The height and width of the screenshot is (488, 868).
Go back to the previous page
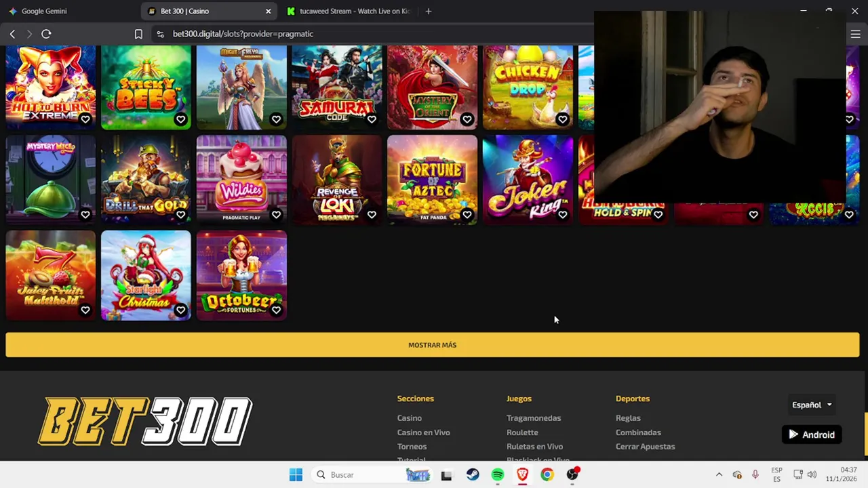pyautogui.click(x=12, y=34)
